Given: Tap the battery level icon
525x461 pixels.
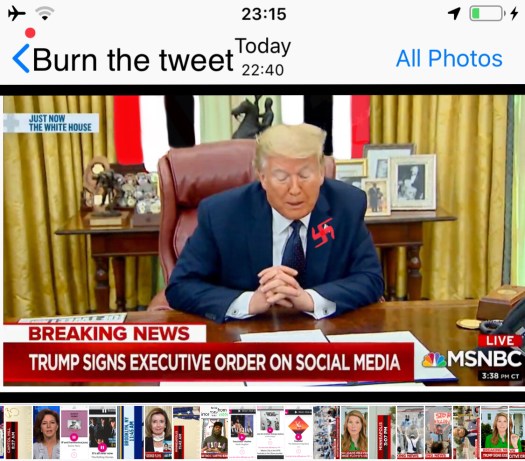Looking at the screenshot, I should point(488,14).
